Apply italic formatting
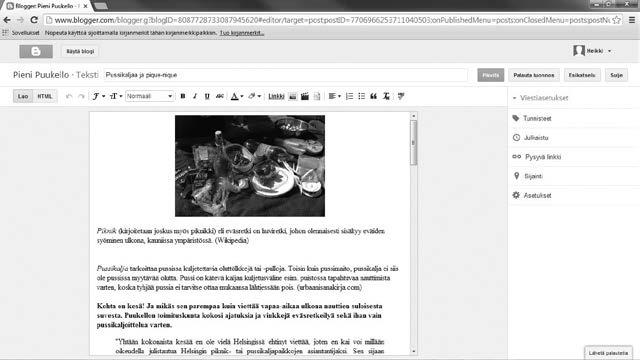Viewport: 640px width, 360px height. [x=195, y=96]
